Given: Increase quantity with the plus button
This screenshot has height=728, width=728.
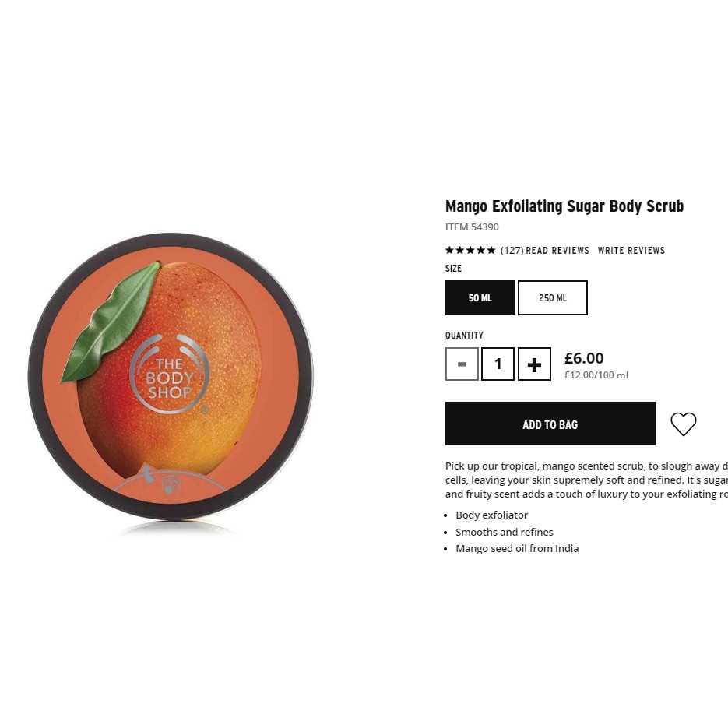Looking at the screenshot, I should point(534,364).
